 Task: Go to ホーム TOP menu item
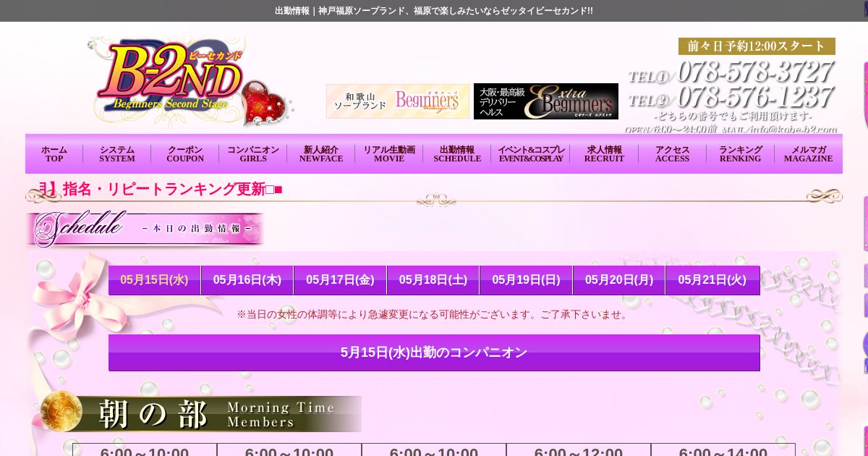(54, 154)
